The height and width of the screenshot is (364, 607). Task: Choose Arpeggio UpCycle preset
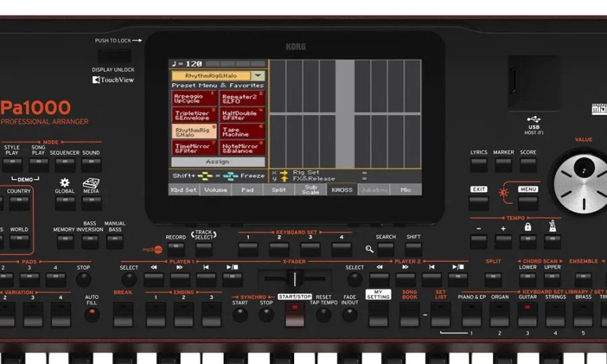(x=194, y=98)
